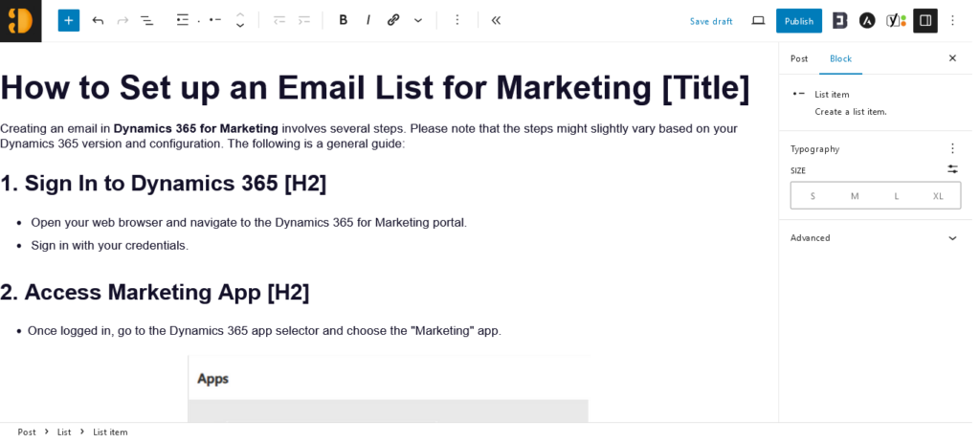Open the block inserter plus button
This screenshot has height=443, width=980.
(69, 21)
